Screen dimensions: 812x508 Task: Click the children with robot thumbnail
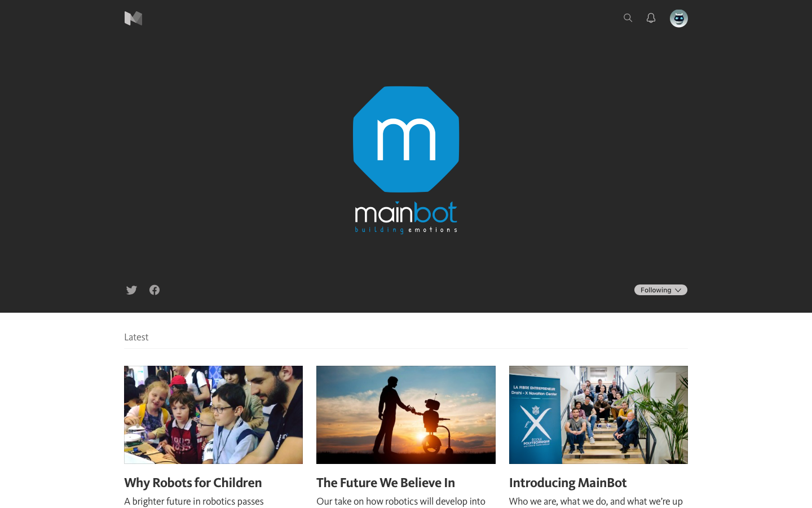point(213,415)
